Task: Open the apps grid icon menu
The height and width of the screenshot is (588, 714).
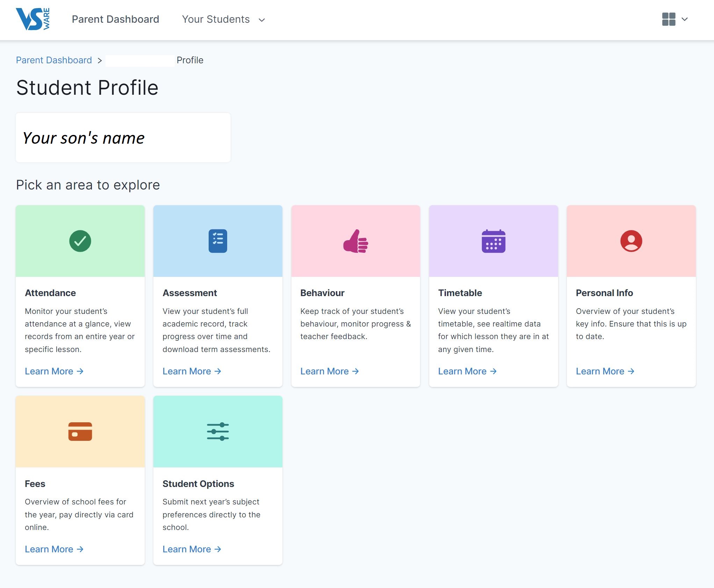Action: (x=669, y=19)
